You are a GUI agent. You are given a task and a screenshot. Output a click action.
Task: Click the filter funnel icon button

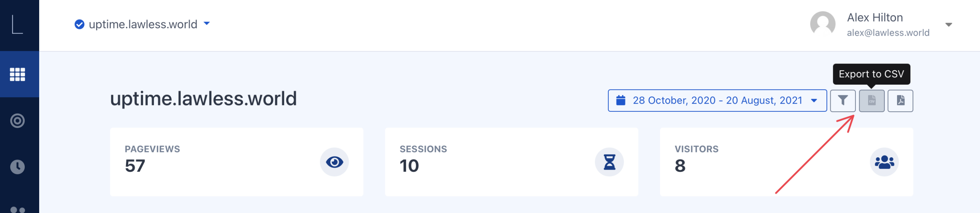click(842, 101)
